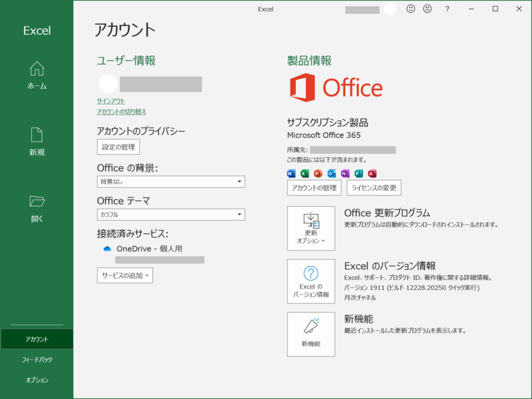The height and width of the screenshot is (399, 532).
Task: Click the ライセンスの変更 button
Action: pos(375,188)
